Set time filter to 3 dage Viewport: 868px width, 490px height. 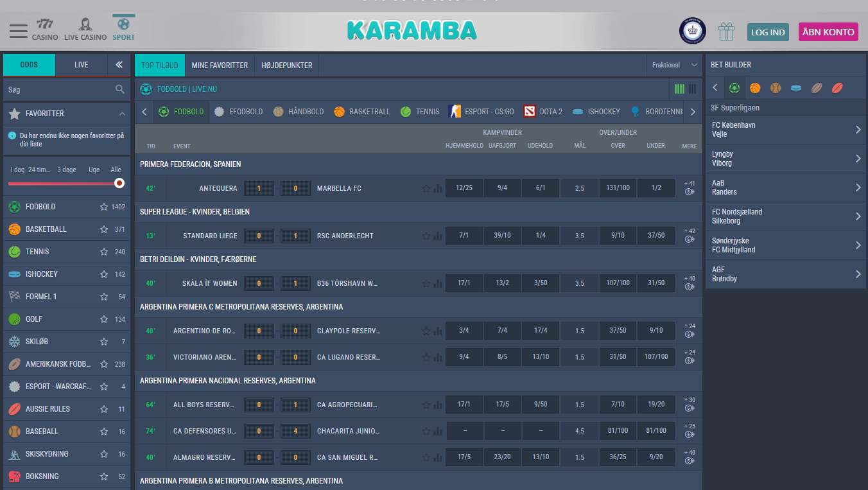pos(67,170)
